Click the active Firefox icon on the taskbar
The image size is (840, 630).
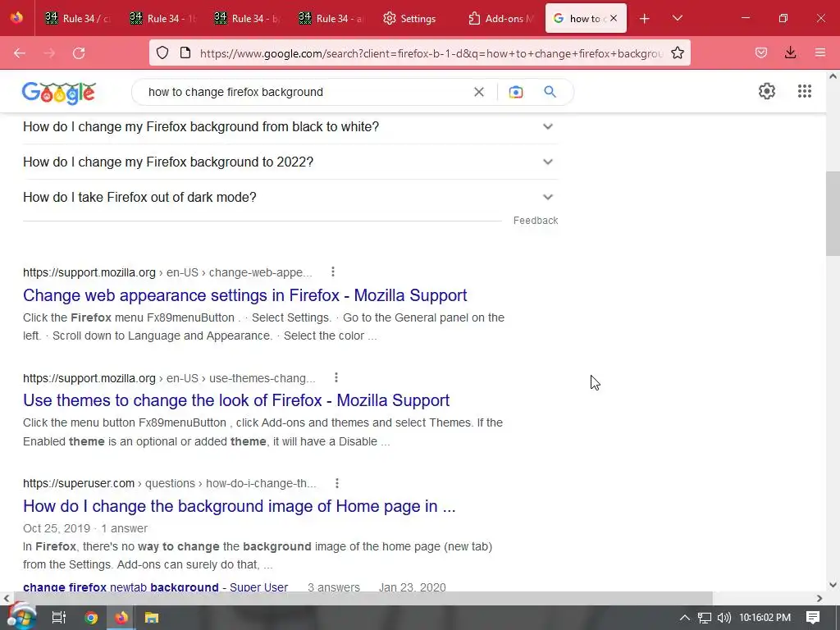121,618
